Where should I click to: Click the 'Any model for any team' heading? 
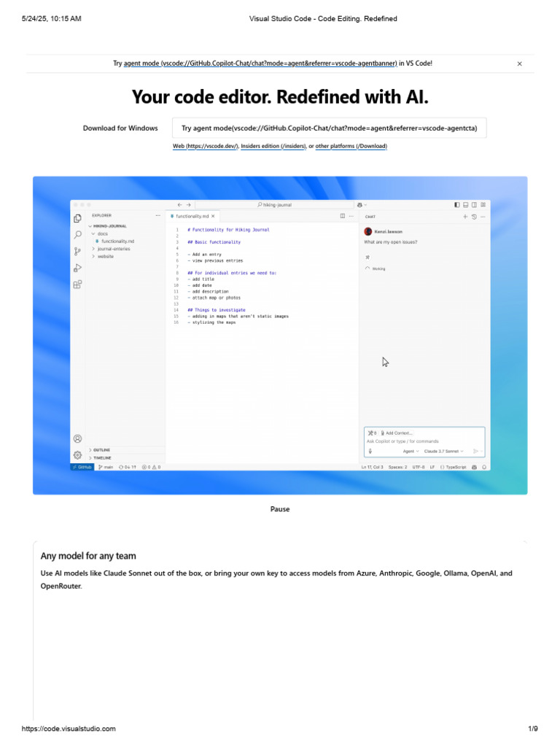click(x=88, y=556)
